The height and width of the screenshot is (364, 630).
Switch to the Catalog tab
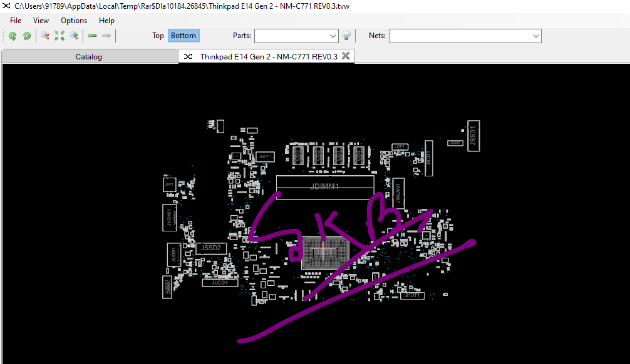pos(89,56)
